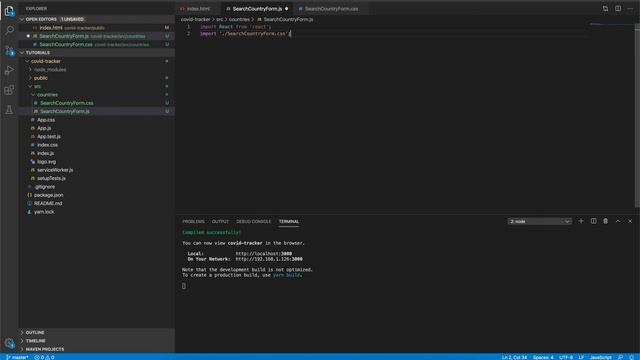
Task: Open the Extensions view
Action: (9, 90)
